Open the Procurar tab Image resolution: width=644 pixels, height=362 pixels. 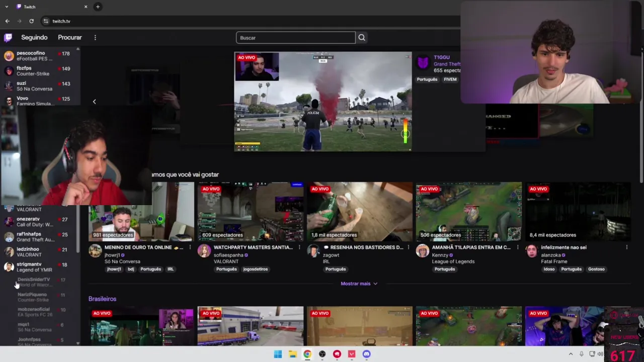[69, 37]
